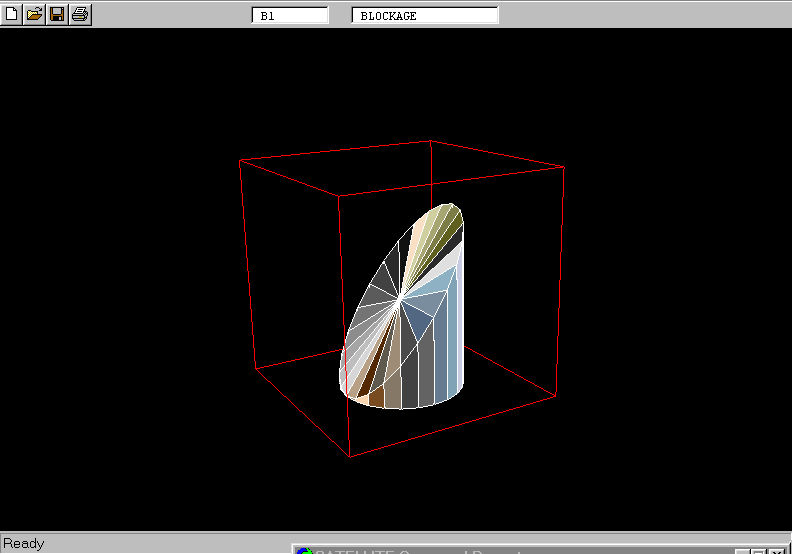This screenshot has width=792, height=554.
Task: Click the top front corner of the red box
Action: click(338, 195)
